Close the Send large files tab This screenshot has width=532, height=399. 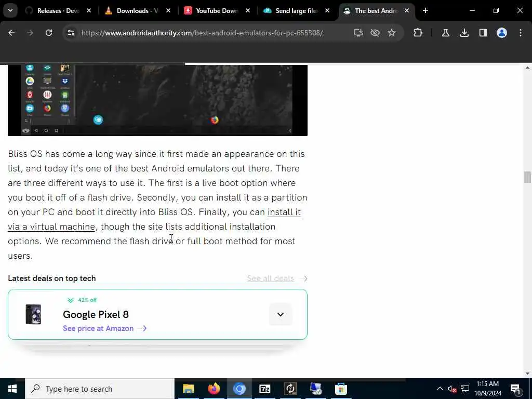pos(327,11)
